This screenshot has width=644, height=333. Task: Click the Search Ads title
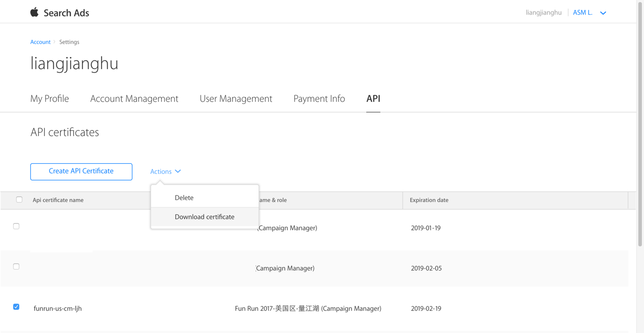pyautogui.click(x=66, y=13)
